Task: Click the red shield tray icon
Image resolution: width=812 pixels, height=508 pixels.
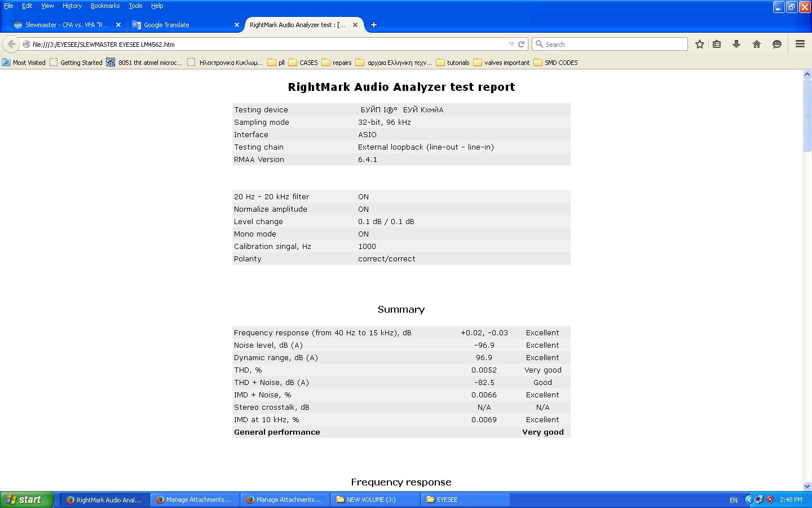Action: [x=770, y=500]
